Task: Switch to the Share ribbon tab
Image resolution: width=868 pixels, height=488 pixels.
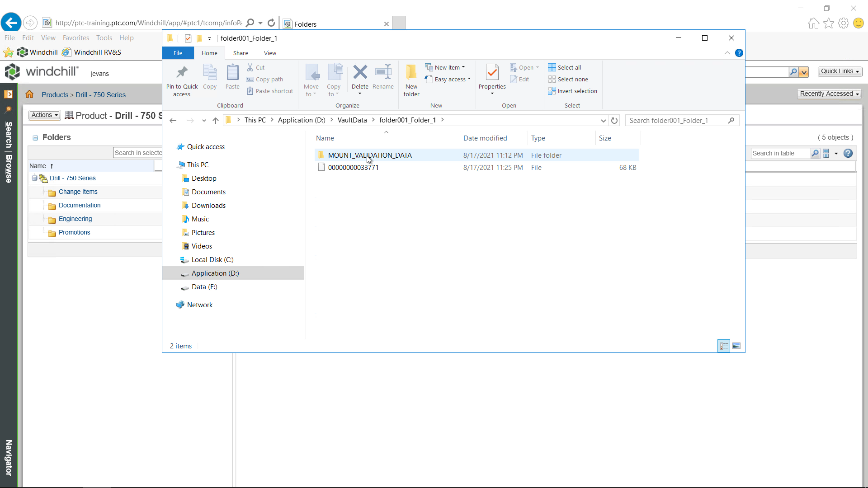Action: point(241,53)
